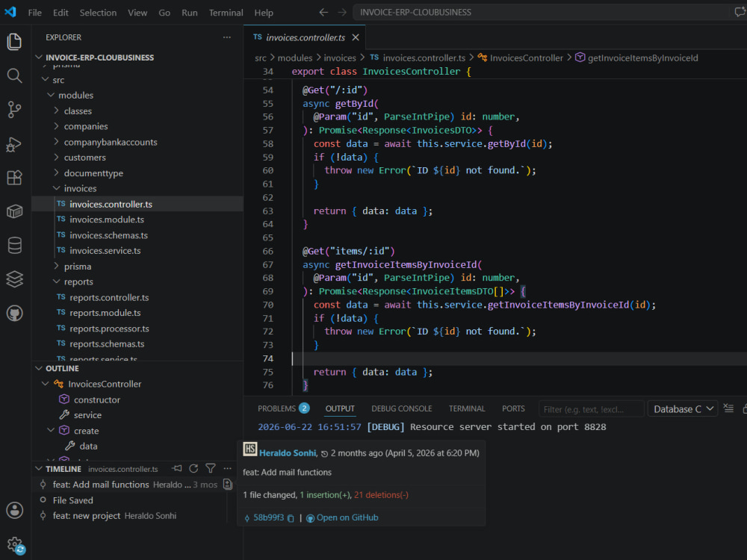Click the Heraldo Sonhi author link

(288, 453)
